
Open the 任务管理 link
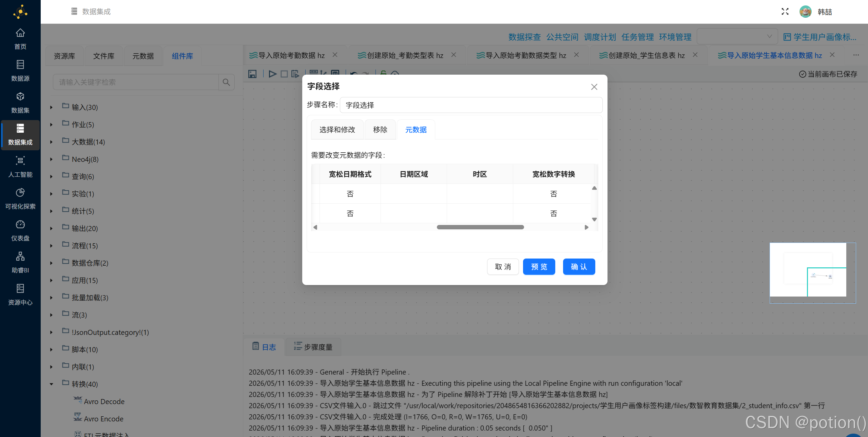click(x=637, y=37)
